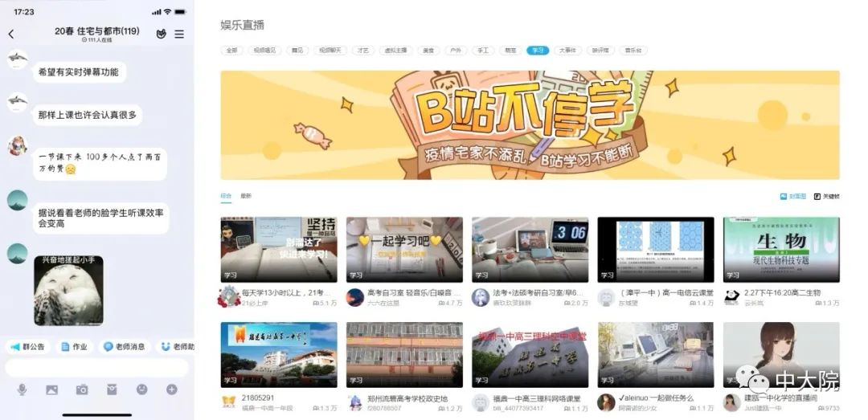Go back using the left chevron arrow
Viewport: 868px width, 420px height.
click(11, 34)
